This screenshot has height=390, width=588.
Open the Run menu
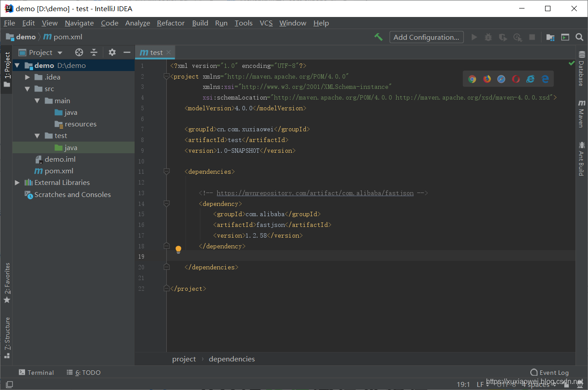(221, 23)
